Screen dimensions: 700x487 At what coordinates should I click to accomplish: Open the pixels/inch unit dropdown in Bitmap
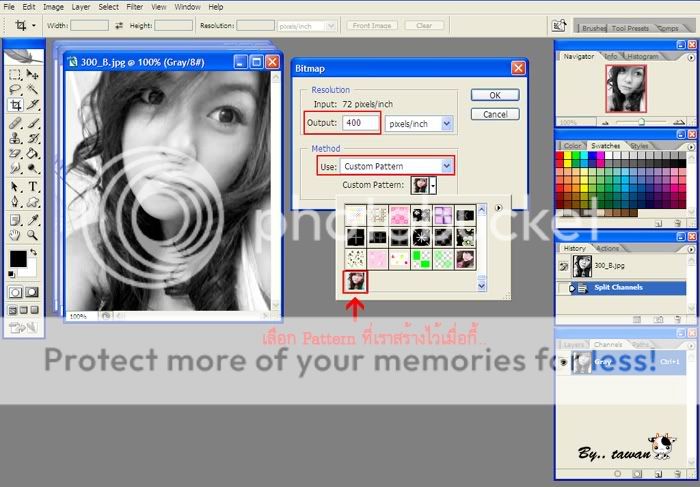[x=446, y=123]
